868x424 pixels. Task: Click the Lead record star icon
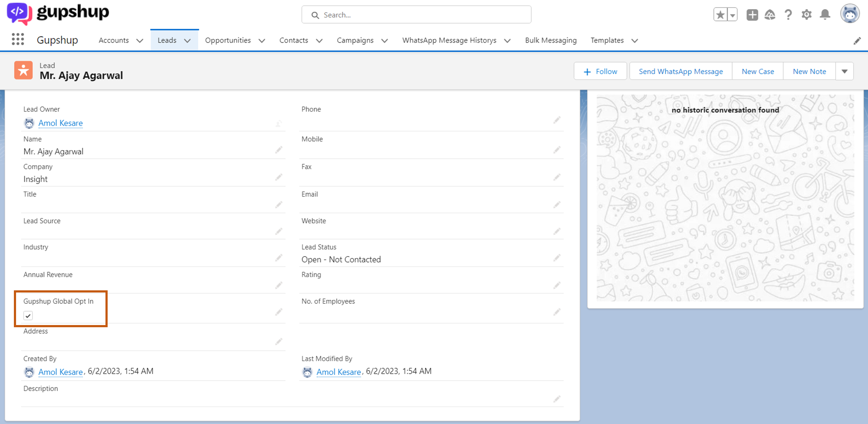pos(23,70)
